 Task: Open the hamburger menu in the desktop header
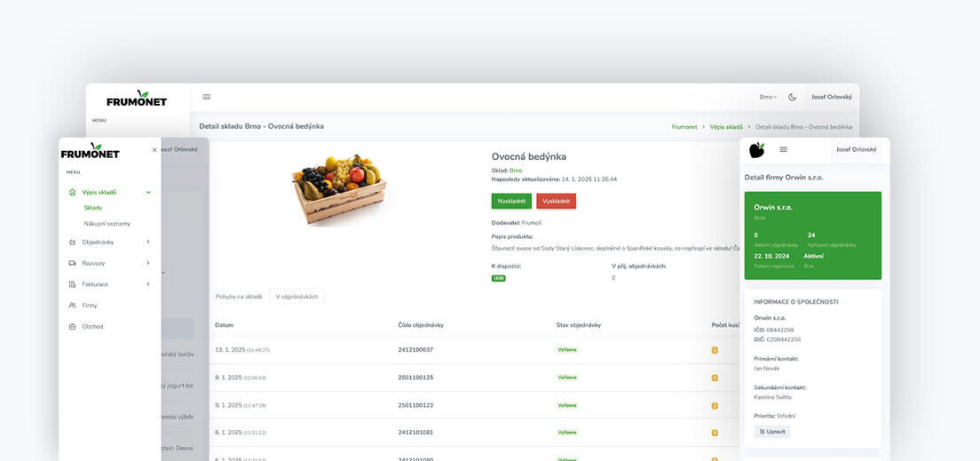point(207,97)
